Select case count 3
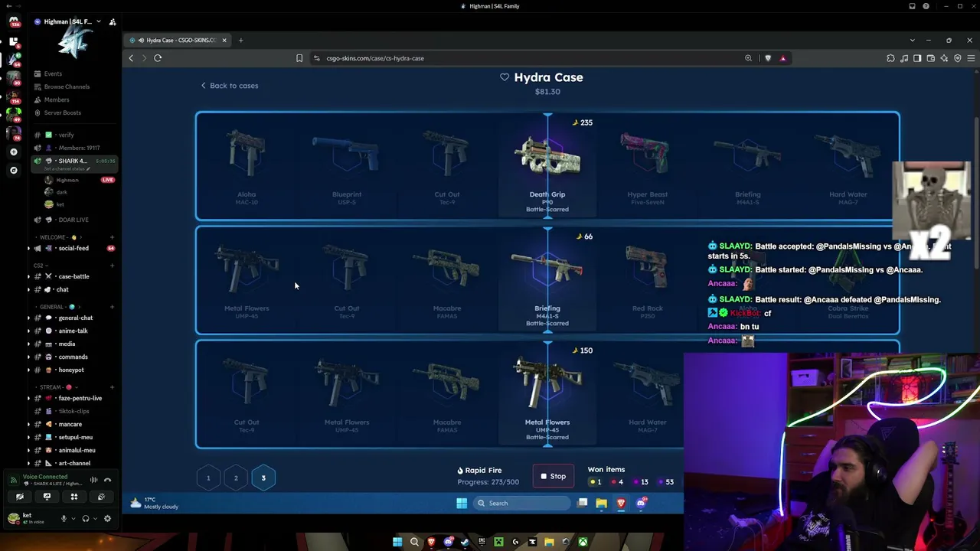The image size is (980, 551). pyautogui.click(x=263, y=478)
